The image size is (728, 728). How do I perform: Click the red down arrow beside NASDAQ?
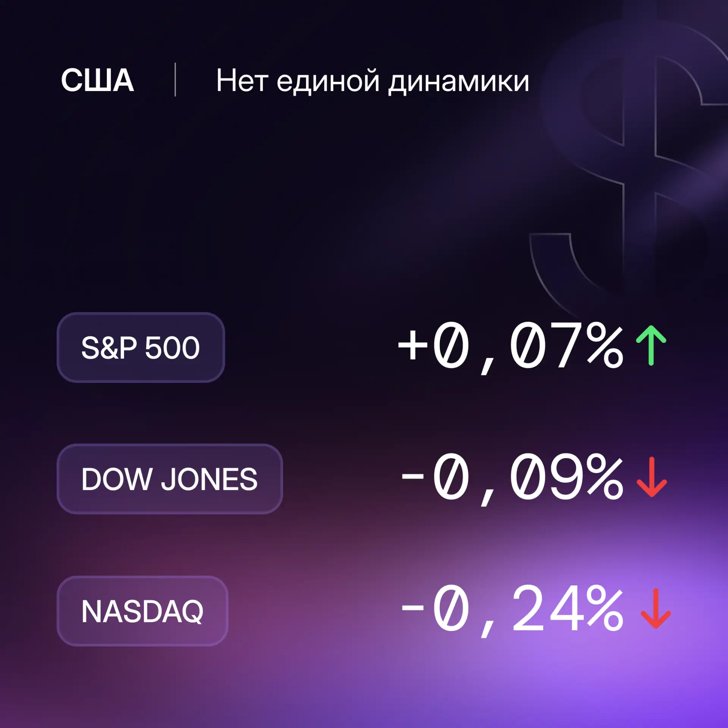click(x=656, y=609)
